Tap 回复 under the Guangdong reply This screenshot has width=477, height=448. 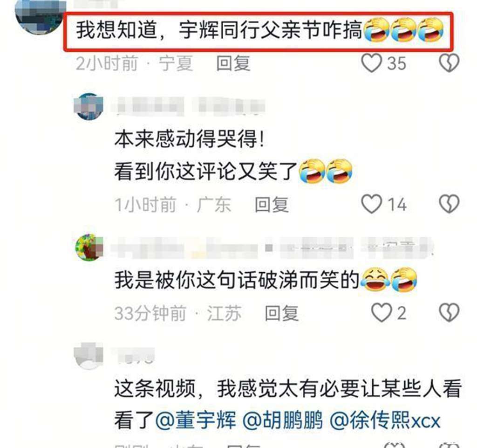coord(272,204)
